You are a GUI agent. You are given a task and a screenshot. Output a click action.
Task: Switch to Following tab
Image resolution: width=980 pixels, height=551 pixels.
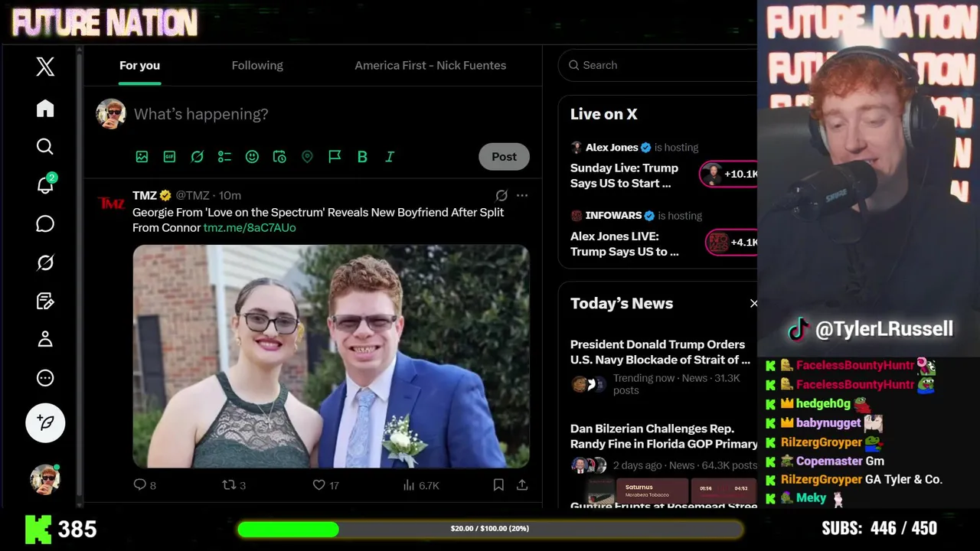pyautogui.click(x=257, y=66)
